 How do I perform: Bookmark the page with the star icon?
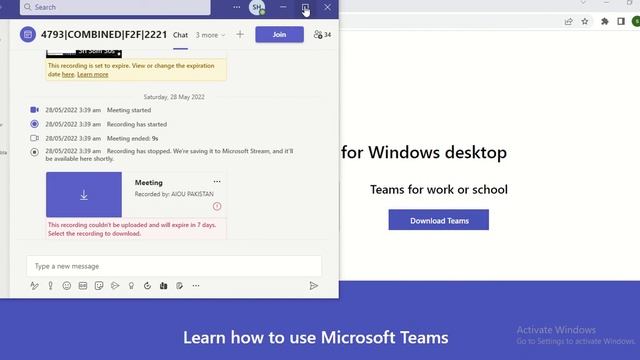point(585,22)
